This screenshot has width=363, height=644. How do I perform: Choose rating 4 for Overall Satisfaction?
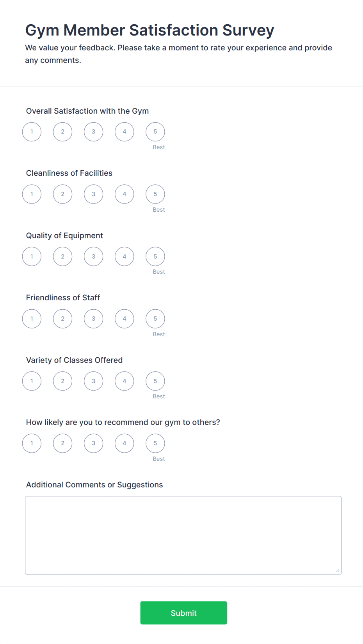[x=124, y=132]
